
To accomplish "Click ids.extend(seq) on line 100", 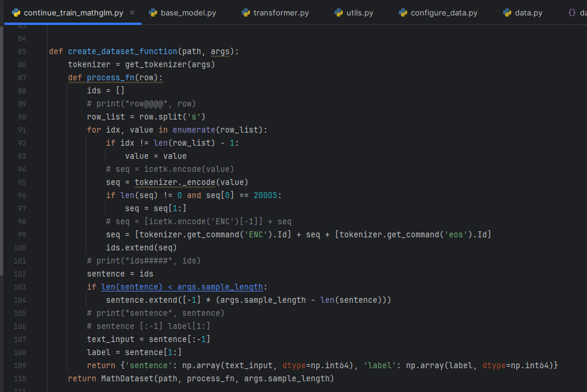I will click(141, 247).
